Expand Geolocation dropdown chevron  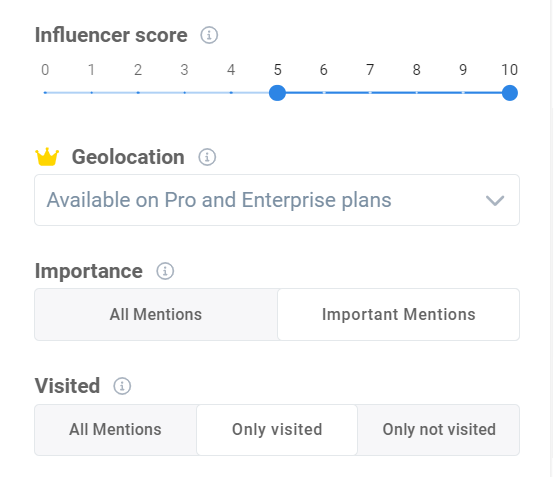[495, 200]
